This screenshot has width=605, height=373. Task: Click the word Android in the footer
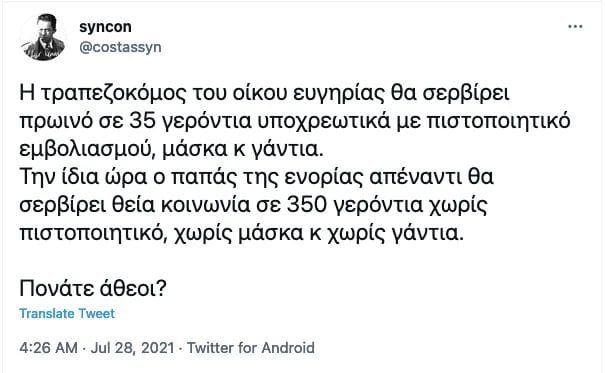288,348
